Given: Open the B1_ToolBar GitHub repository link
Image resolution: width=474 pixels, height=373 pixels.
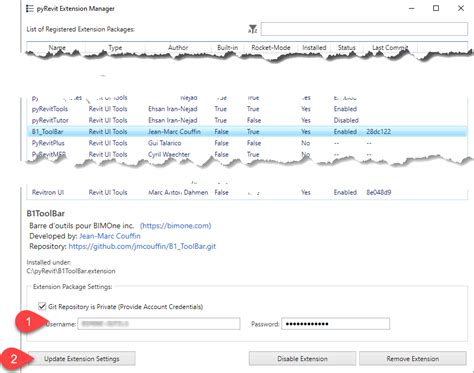Looking at the screenshot, I should click(x=142, y=246).
